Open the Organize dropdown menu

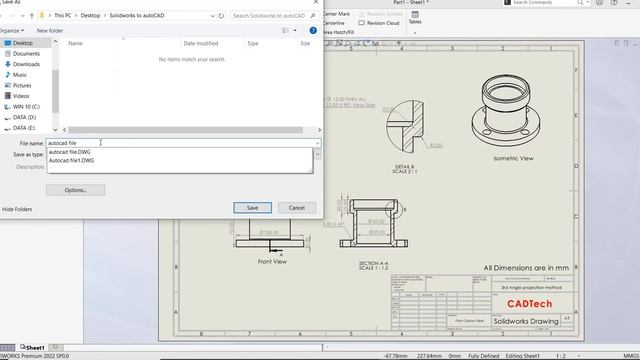tap(11, 31)
